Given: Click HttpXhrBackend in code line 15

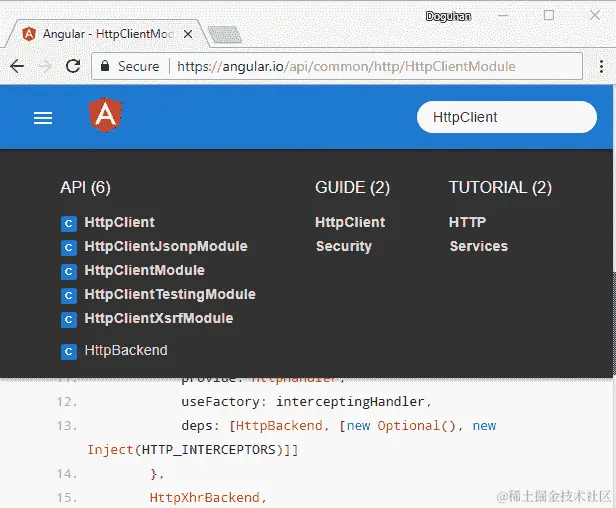Looking at the screenshot, I should click(204, 497).
